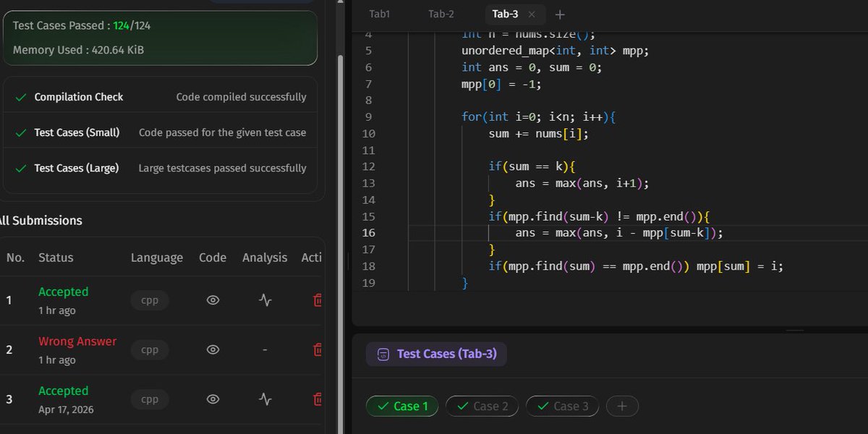This screenshot has width=868, height=434.
Task: View code of submission 3 from Apr 17
Action: [213, 399]
